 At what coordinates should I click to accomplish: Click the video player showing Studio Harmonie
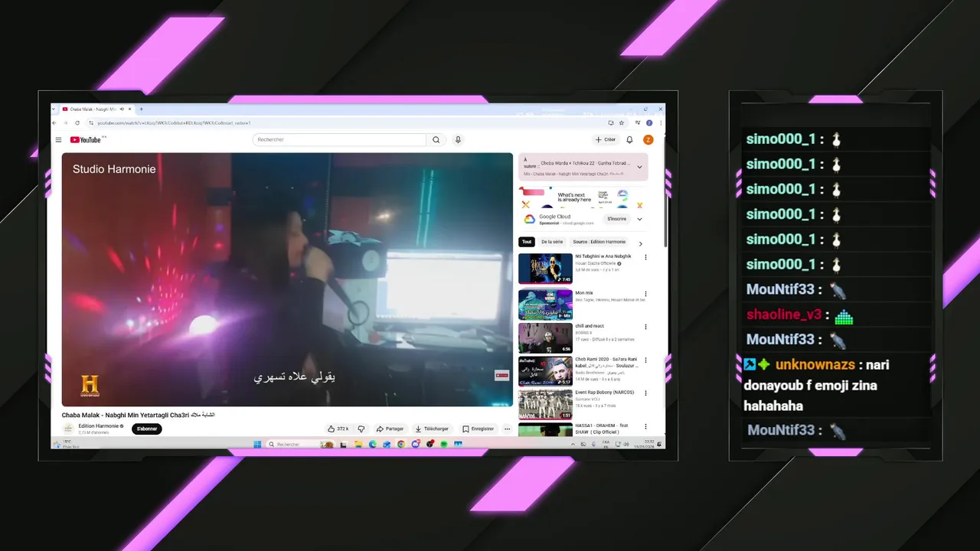pos(287,279)
